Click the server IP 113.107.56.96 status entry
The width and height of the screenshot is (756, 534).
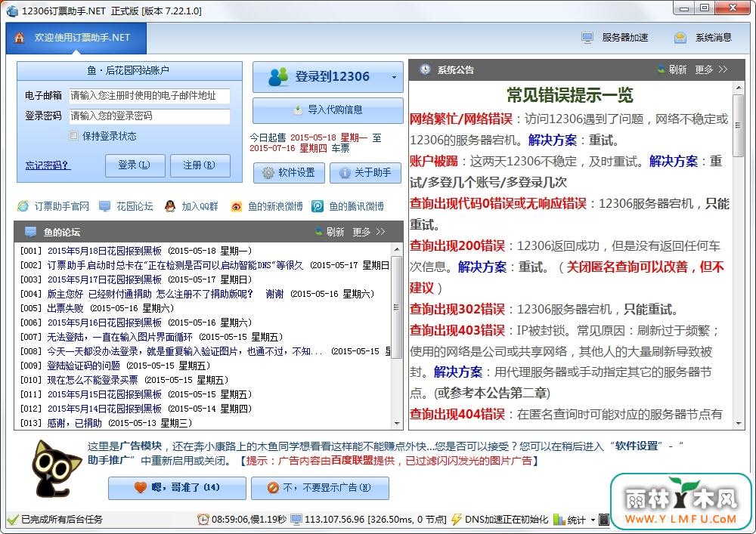370,520
